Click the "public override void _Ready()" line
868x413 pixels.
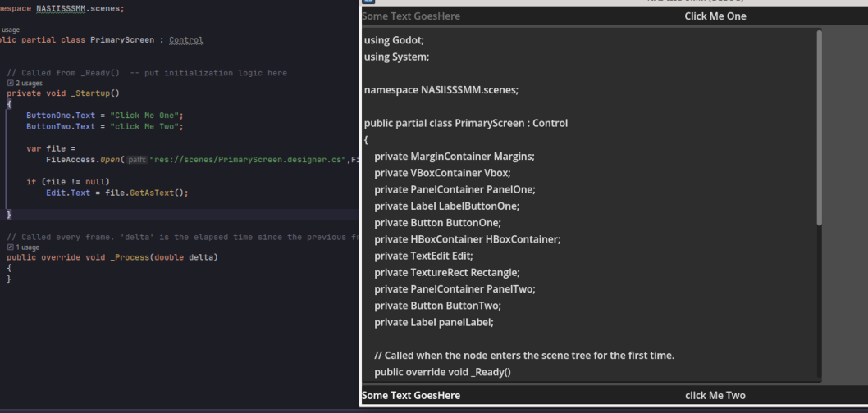(x=442, y=372)
